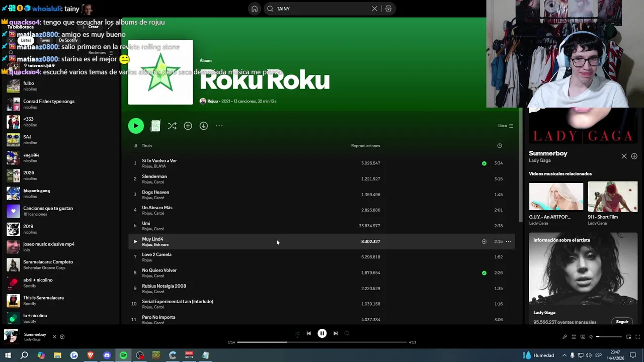Image resolution: width=644 pixels, height=362 pixels.
Task: Open the Recientes sort dropdown in library
Action: [101, 53]
